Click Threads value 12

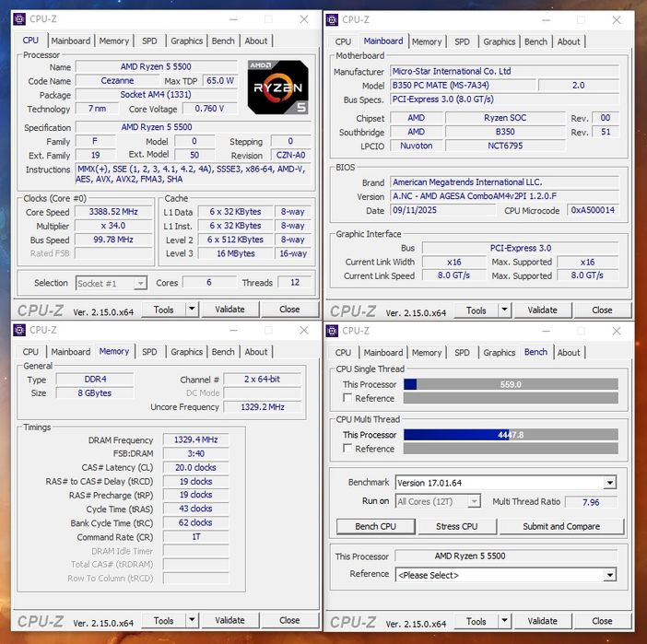[295, 283]
